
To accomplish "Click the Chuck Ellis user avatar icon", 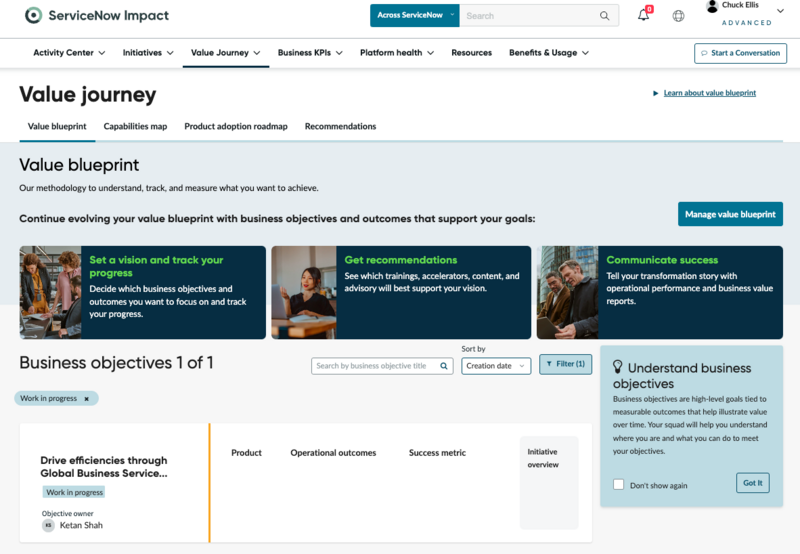I will [x=712, y=6].
